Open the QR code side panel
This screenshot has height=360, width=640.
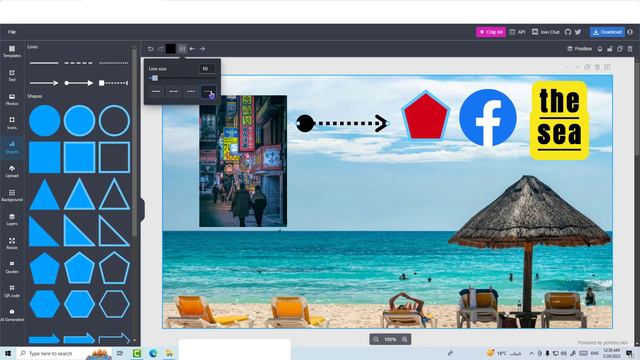point(12,291)
